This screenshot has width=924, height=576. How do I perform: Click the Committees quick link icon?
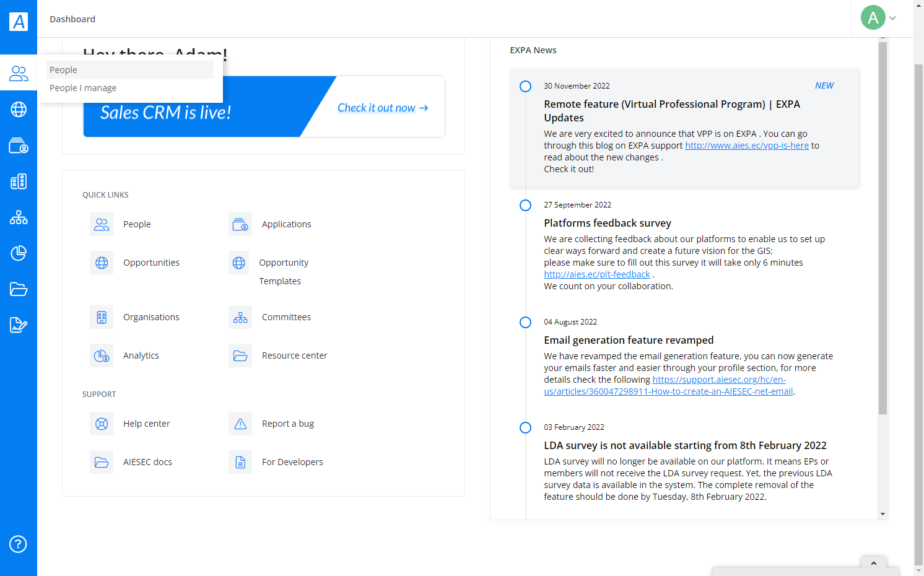pos(240,317)
